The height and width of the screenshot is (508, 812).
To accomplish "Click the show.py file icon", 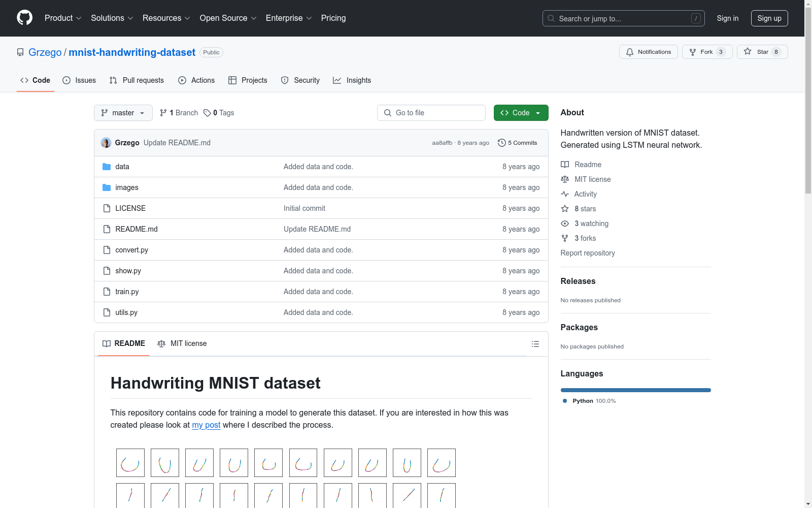I will point(107,271).
